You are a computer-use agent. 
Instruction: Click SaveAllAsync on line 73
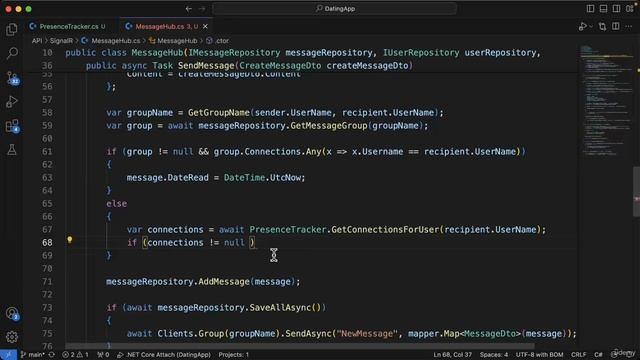pyautogui.click(x=280, y=308)
